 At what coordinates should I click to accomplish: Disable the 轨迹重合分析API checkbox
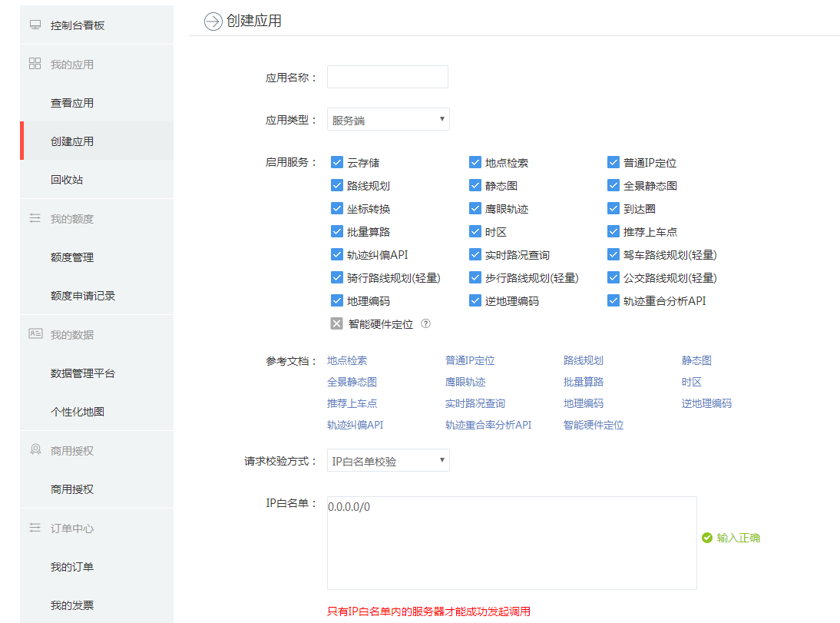tap(613, 300)
